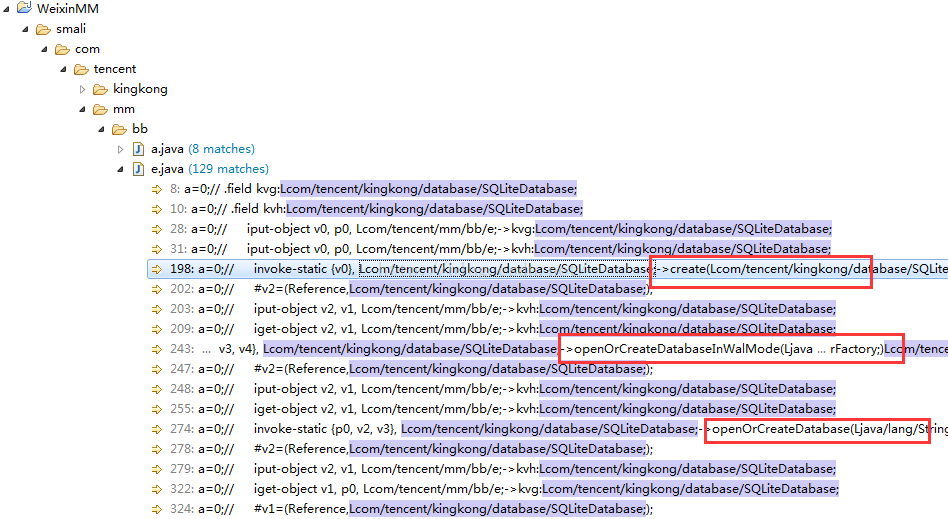Open match line 255 iget-object kvh
948x519 pixels.
click(x=502, y=409)
